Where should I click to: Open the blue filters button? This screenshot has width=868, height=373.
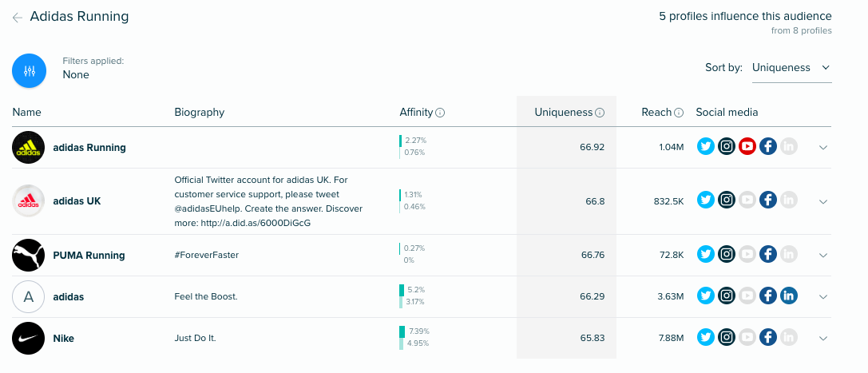tap(29, 70)
